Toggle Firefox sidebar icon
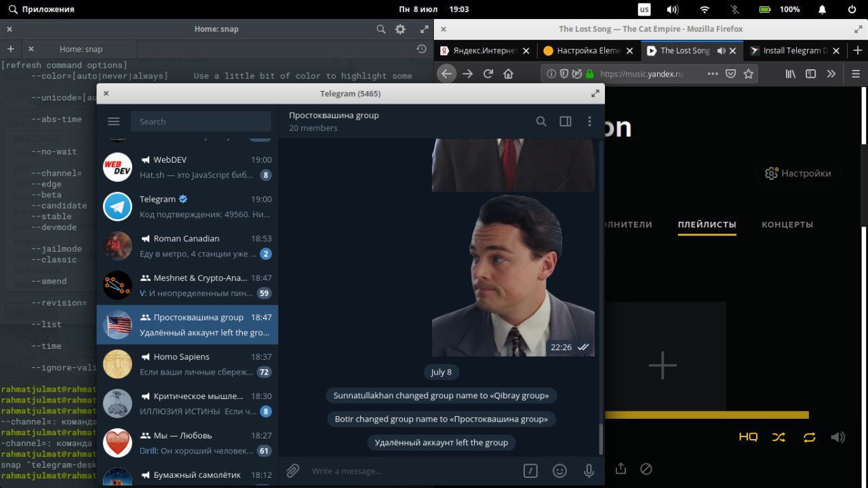Image resolution: width=868 pixels, height=488 pixels. coord(810,74)
